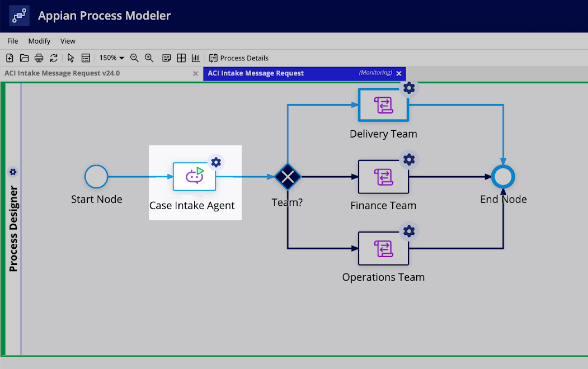Screen dimensions: 588x369
Task: Click the properties list toolbar icon
Action: 86,58
